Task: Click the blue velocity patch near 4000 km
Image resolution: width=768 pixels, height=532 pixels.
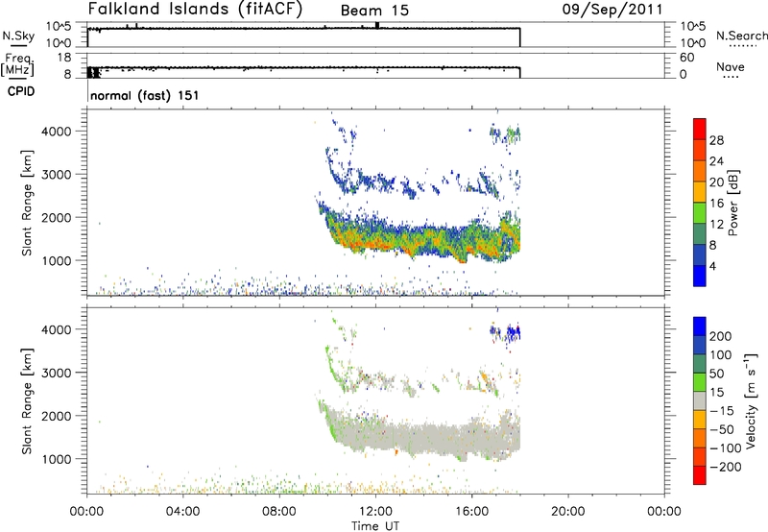Action: [506, 333]
